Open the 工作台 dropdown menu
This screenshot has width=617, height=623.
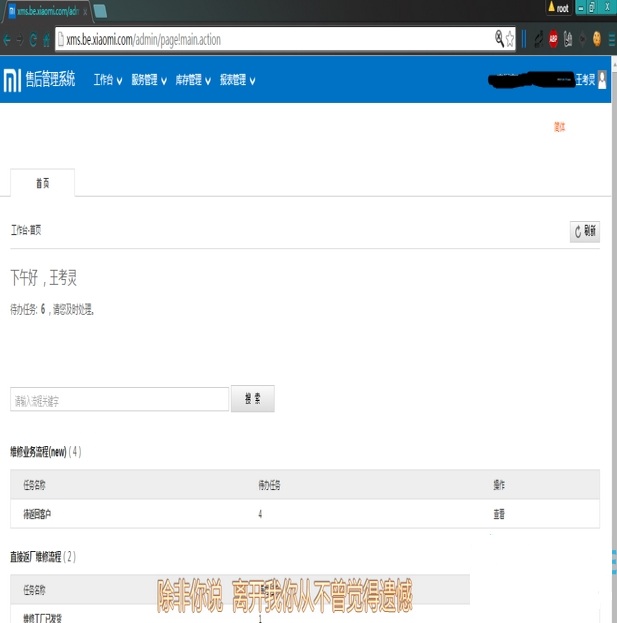point(108,80)
